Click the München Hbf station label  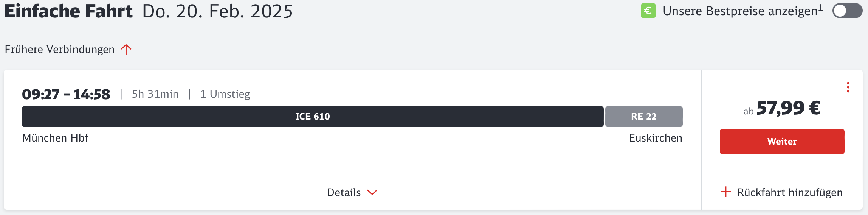pos(55,138)
